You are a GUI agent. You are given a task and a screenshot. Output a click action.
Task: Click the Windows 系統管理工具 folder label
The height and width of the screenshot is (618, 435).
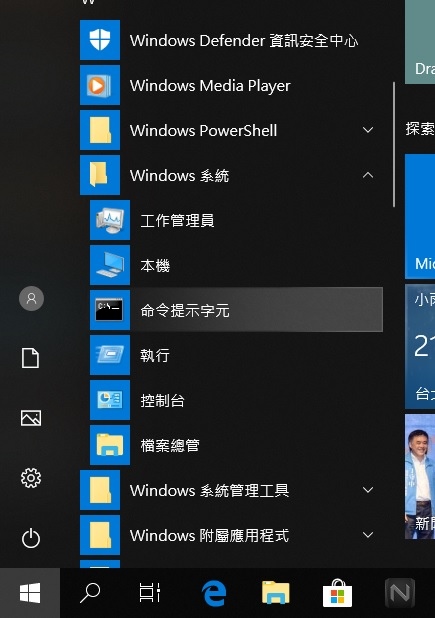pos(209,491)
